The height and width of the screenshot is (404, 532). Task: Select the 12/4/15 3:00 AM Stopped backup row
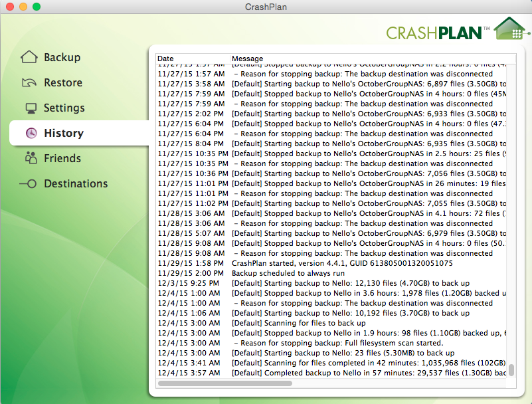tap(331, 333)
